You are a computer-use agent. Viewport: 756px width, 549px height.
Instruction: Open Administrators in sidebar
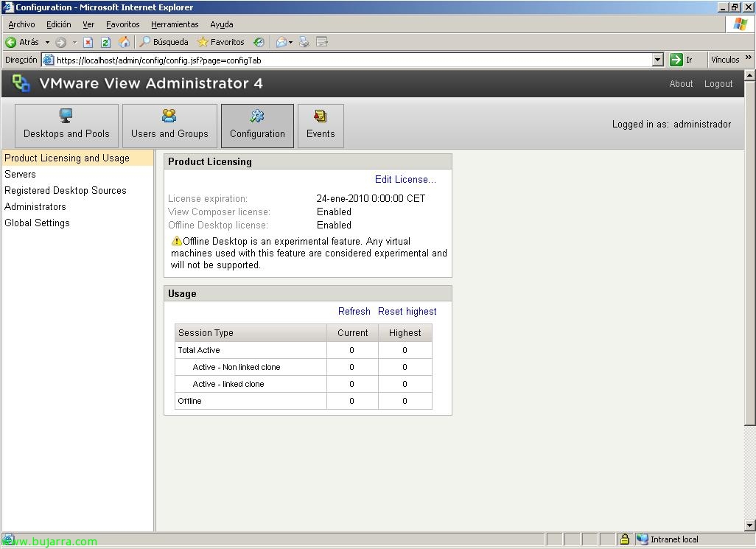point(35,207)
